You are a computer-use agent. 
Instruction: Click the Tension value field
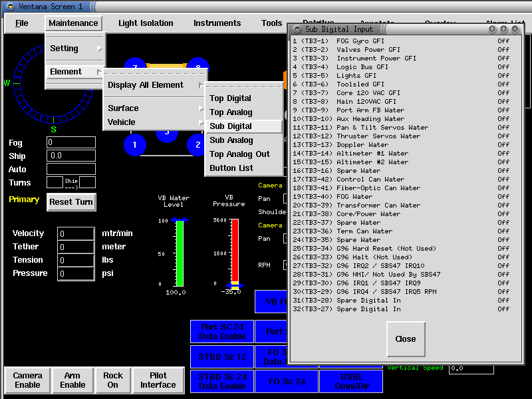[76, 260]
